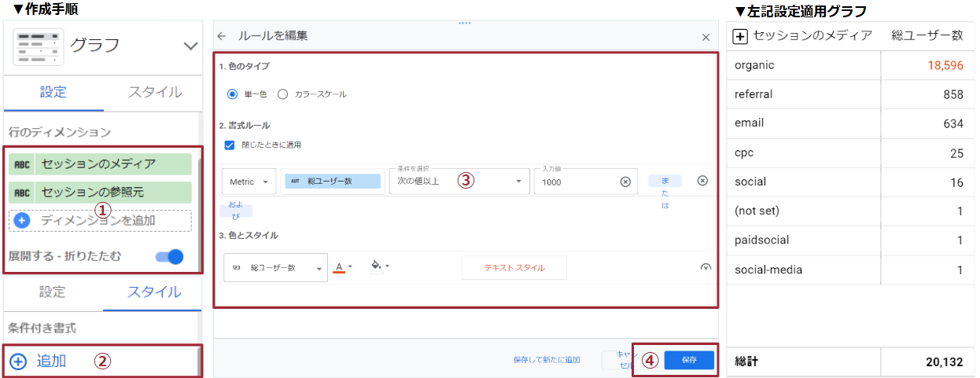The width and height of the screenshot is (980, 378).
Task: Toggle the 閉じたときに適用 checkbox
Action: pos(230,145)
